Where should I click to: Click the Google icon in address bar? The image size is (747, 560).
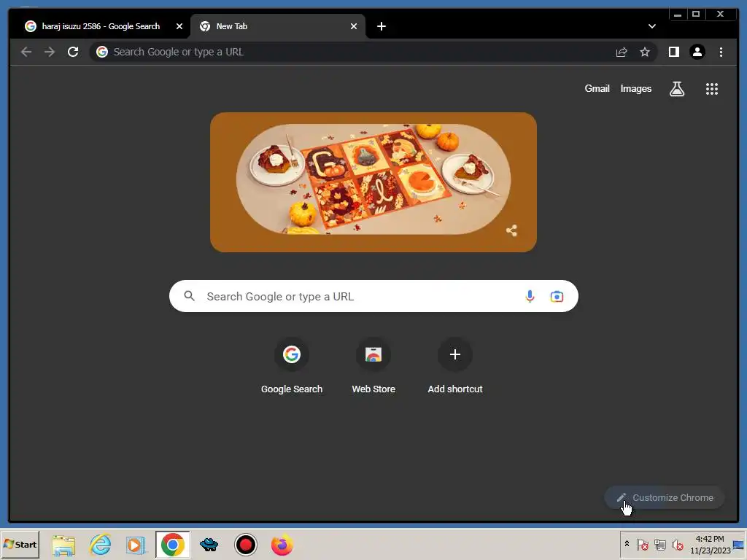(102, 52)
